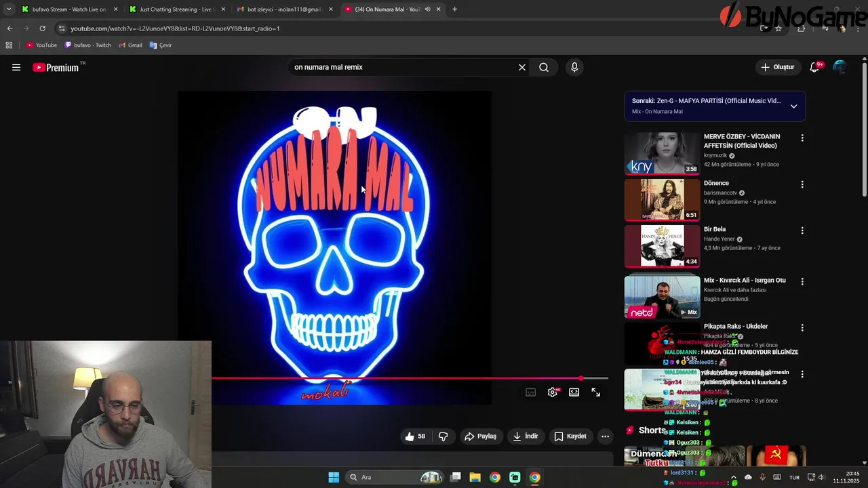868x488 pixels.
Task: Open Çevir bookmark
Action: click(161, 45)
